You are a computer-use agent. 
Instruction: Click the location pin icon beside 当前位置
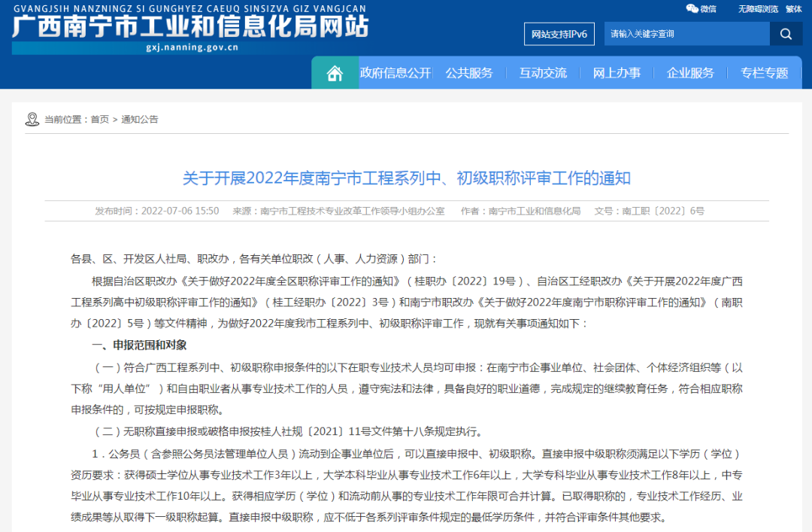coord(32,119)
